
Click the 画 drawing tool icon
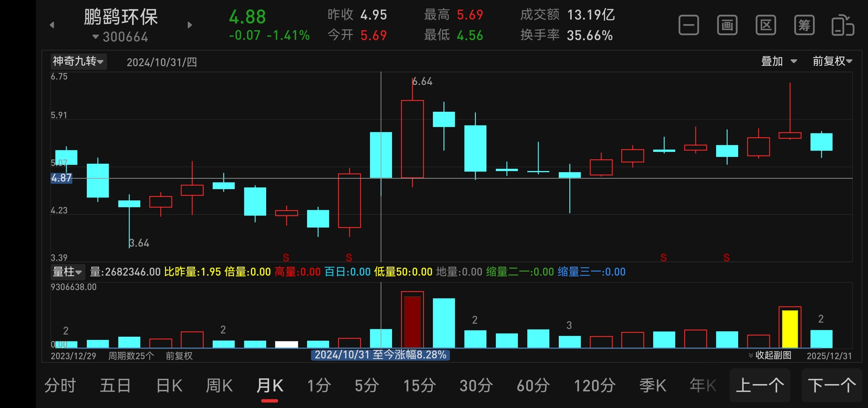coord(727,25)
